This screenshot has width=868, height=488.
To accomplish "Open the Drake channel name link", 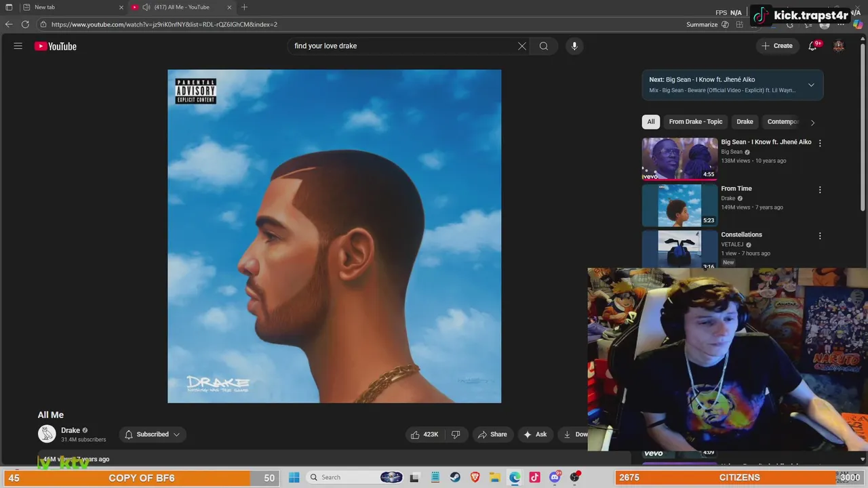I will click(x=71, y=430).
